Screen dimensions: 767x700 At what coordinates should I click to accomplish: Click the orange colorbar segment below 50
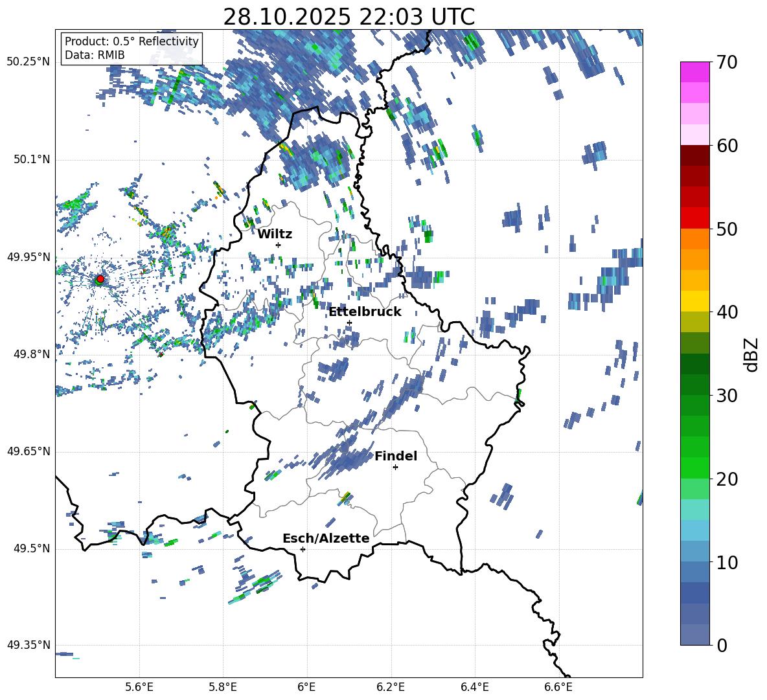click(x=694, y=238)
